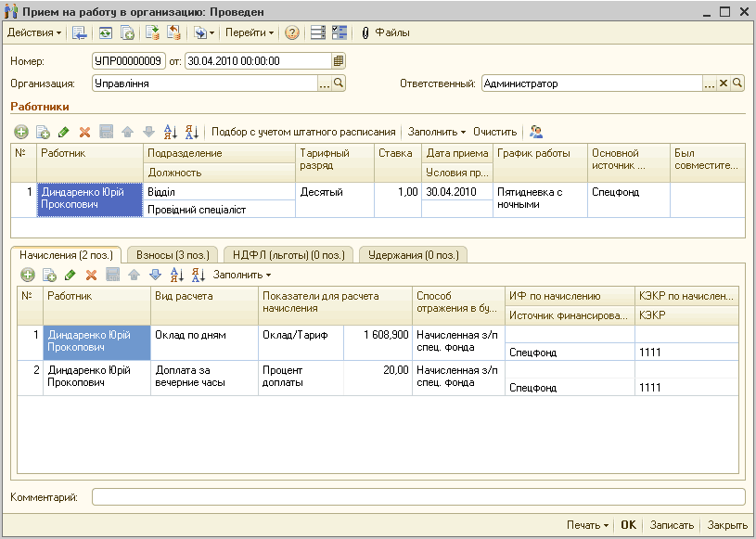The width and height of the screenshot is (756, 539).
Task: Move the Начисления row down with the arrow icon
Action: tap(155, 275)
